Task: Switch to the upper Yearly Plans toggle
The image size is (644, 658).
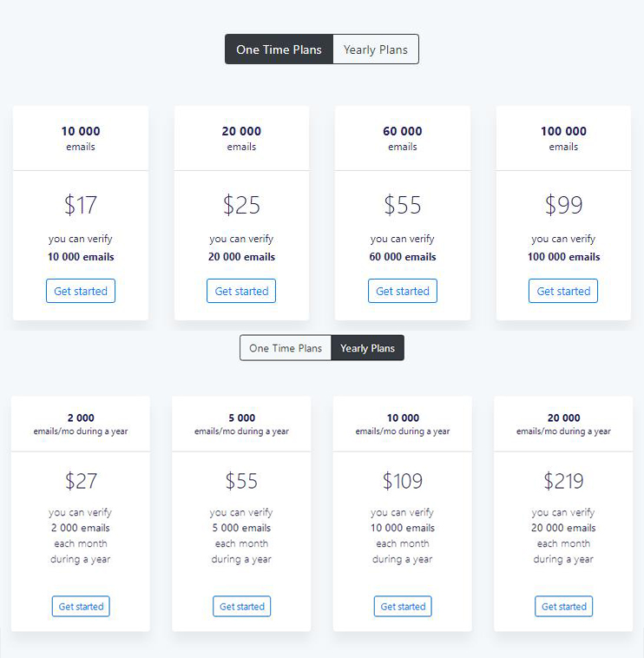Action: [375, 49]
